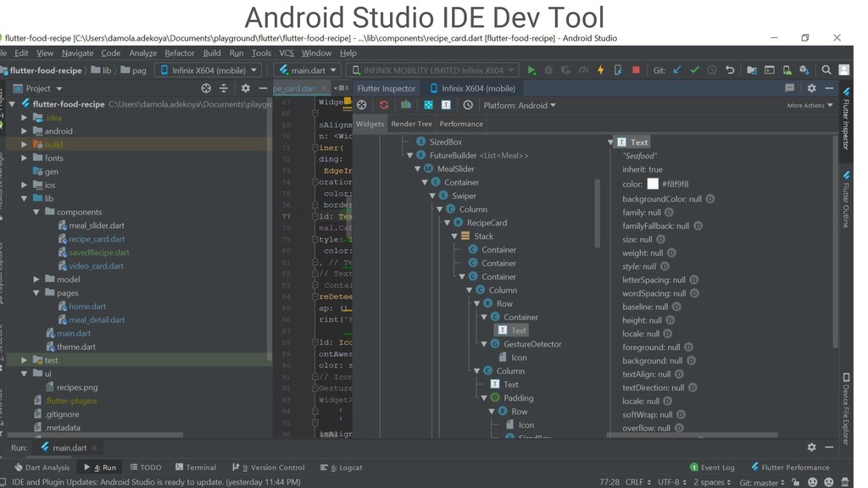Click Git rollback undo arrow icon

point(730,70)
